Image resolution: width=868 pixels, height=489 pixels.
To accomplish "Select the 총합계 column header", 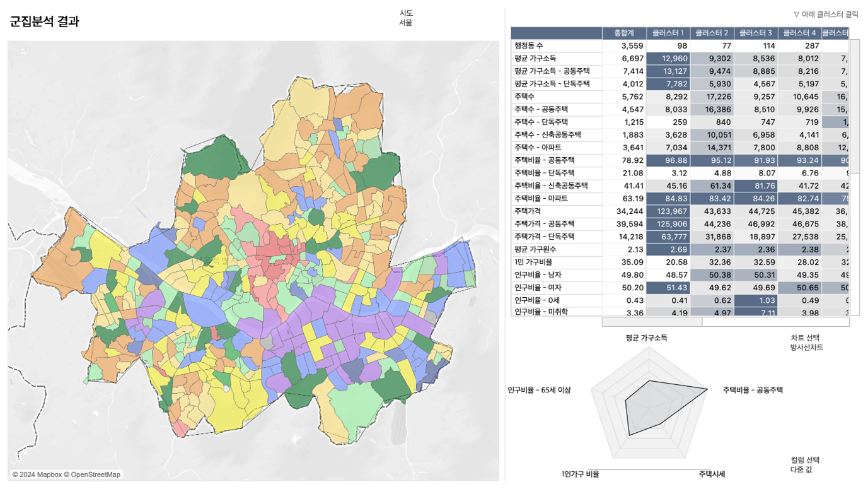I will [624, 33].
